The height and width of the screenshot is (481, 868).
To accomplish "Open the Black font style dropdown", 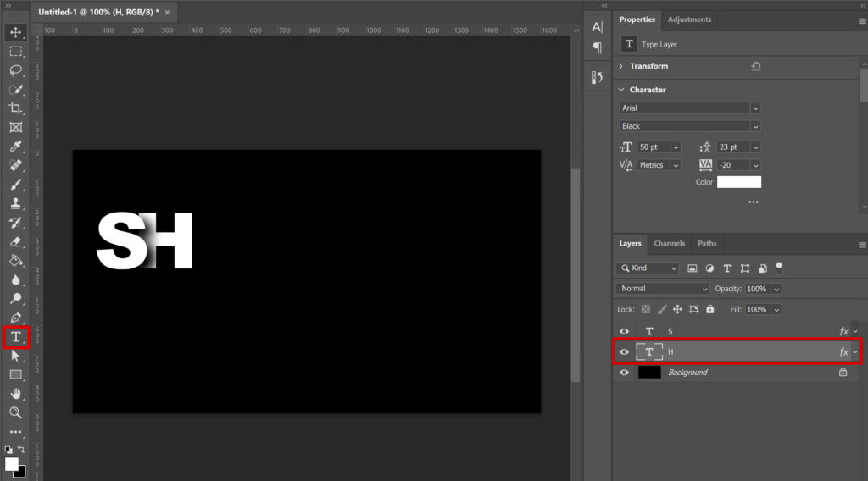I will [x=755, y=127].
